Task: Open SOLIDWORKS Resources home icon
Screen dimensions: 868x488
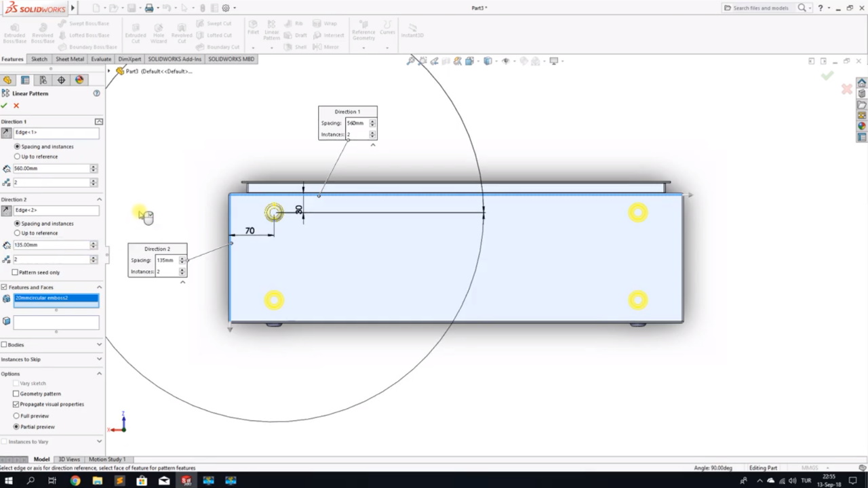Action: pyautogui.click(x=862, y=83)
